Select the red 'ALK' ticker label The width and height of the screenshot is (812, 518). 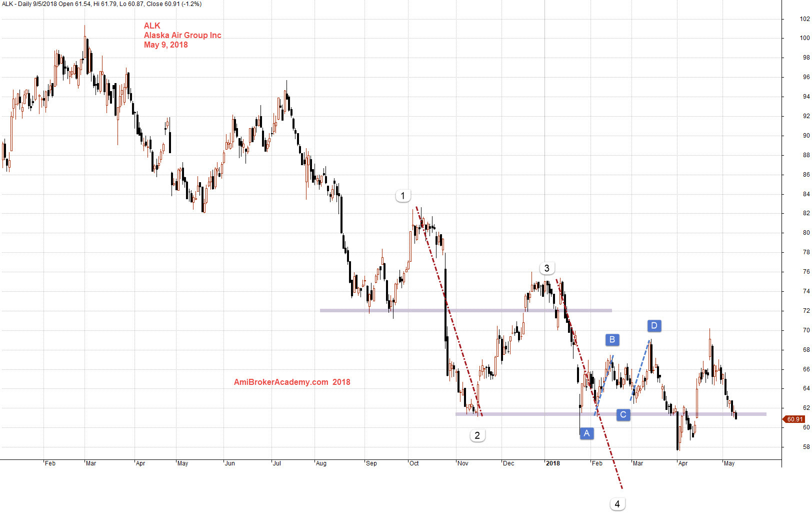click(152, 26)
